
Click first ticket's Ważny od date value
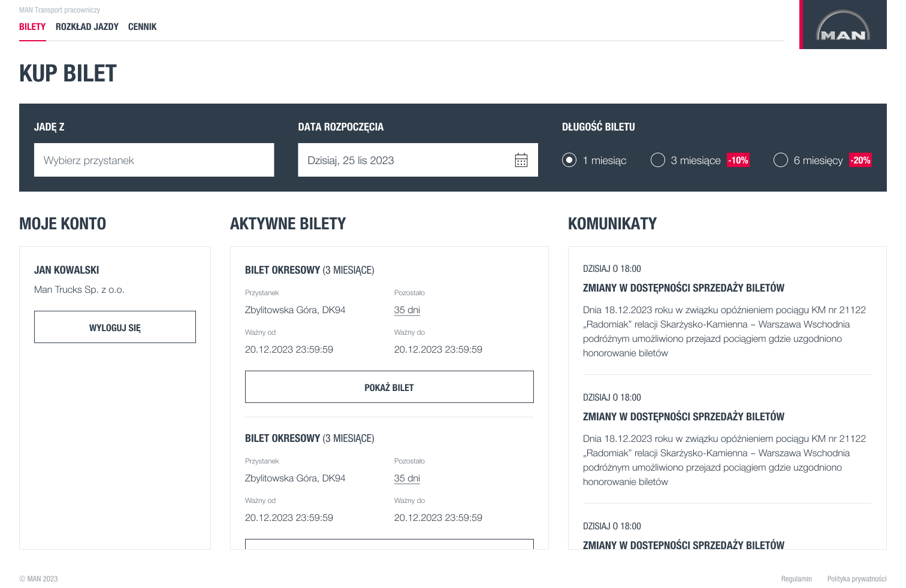tap(289, 350)
